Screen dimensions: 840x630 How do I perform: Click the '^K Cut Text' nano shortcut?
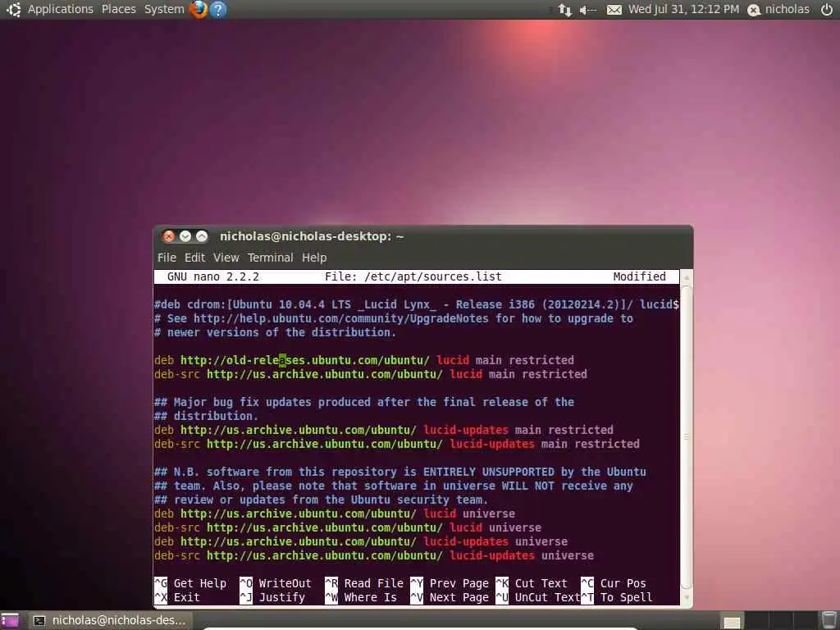point(531,583)
